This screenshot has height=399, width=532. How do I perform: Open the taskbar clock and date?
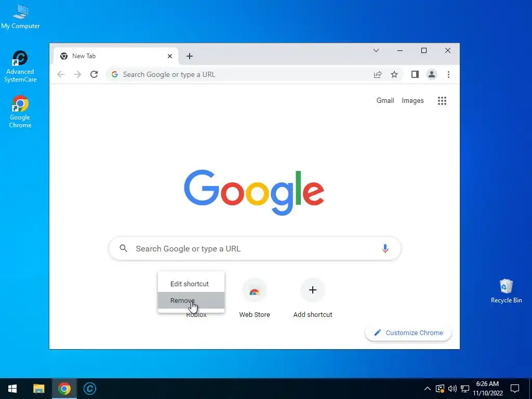pos(487,389)
